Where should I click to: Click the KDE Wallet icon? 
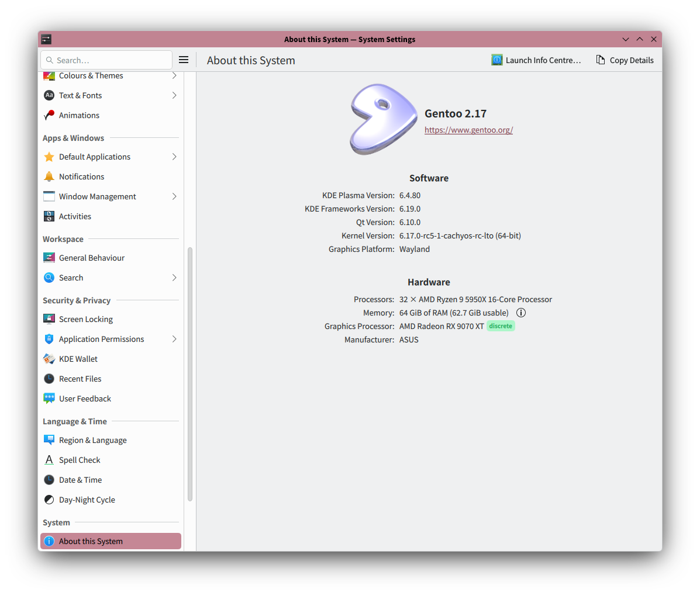(x=49, y=359)
